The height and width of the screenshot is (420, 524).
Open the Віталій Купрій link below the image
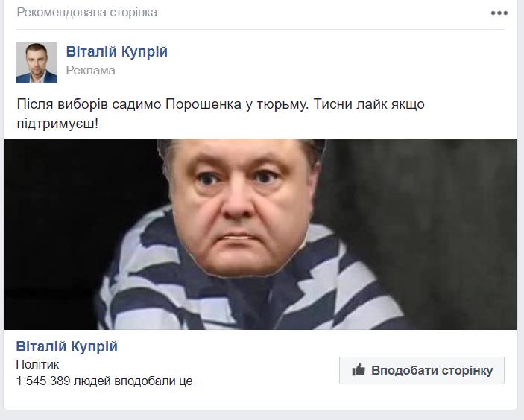coord(67,346)
